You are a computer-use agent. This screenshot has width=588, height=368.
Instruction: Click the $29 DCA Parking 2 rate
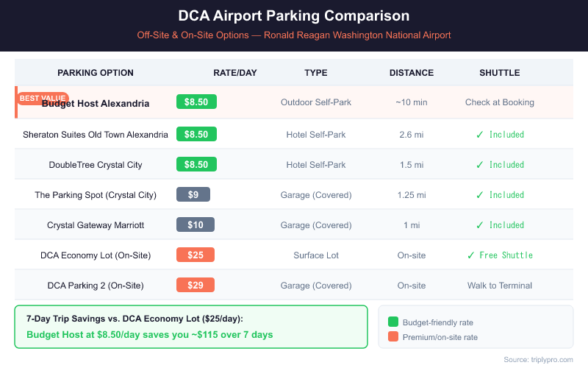(196, 286)
